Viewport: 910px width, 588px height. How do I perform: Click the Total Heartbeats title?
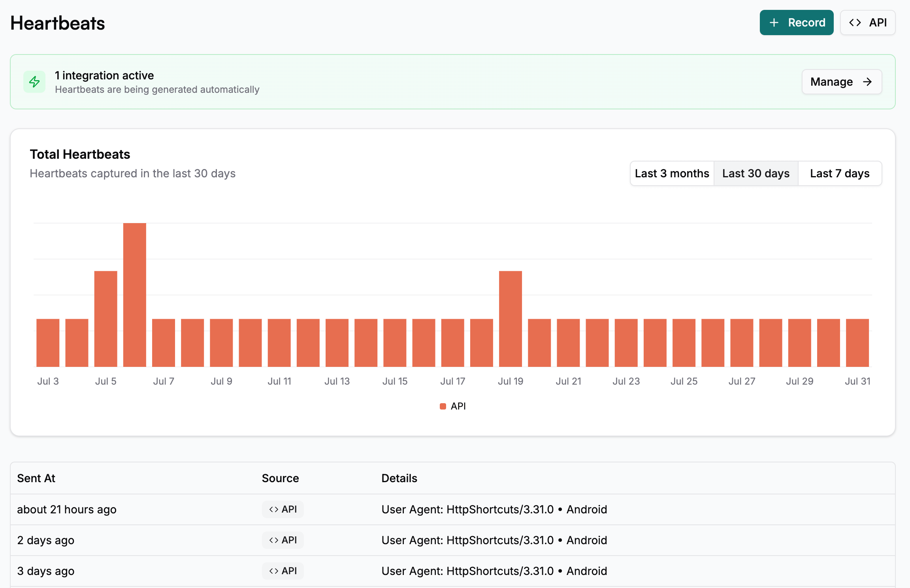tap(80, 154)
